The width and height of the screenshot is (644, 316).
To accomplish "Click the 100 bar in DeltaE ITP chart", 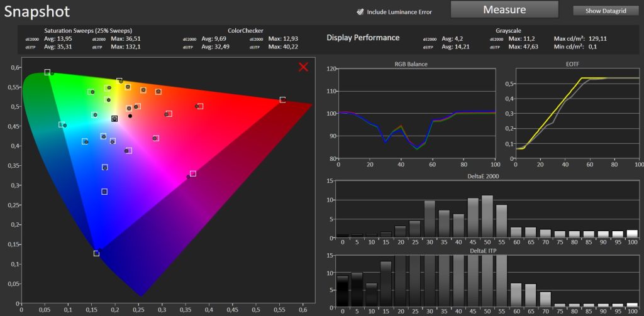I will 633,306.
